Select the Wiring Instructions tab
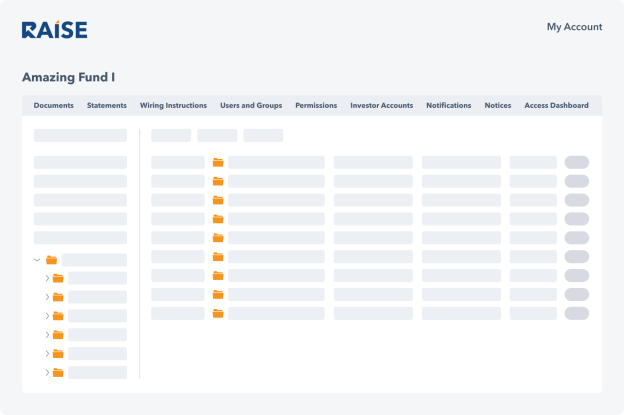 [x=173, y=105]
